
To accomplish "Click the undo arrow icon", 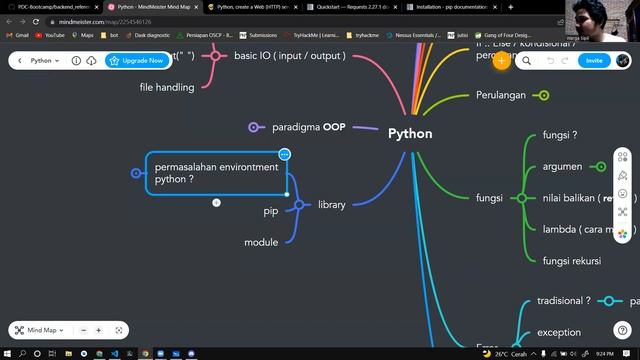I will pos(550,61).
